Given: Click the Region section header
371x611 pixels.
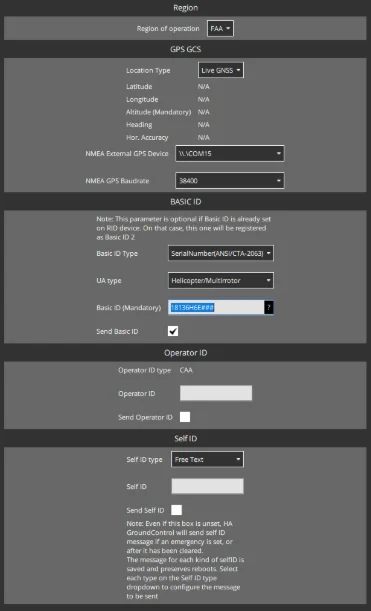Looking at the screenshot, I should tap(186, 8).
